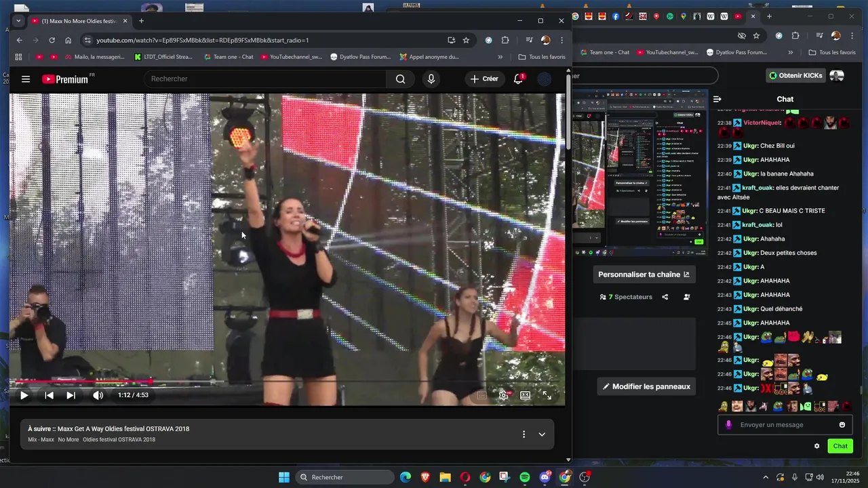Open YouTube hamburger guide menu
This screenshot has width=868, height=488.
[x=26, y=79]
